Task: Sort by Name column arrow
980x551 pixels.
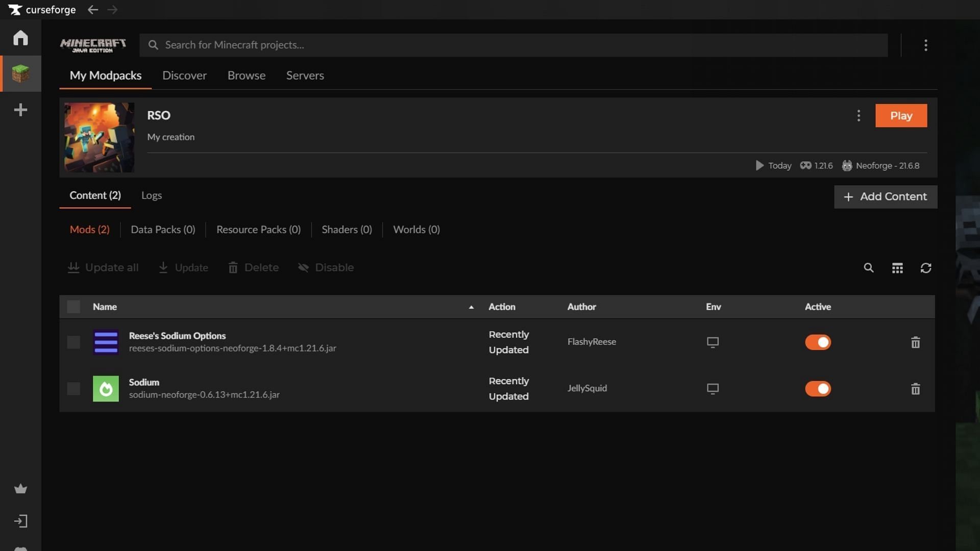Action: tap(471, 307)
